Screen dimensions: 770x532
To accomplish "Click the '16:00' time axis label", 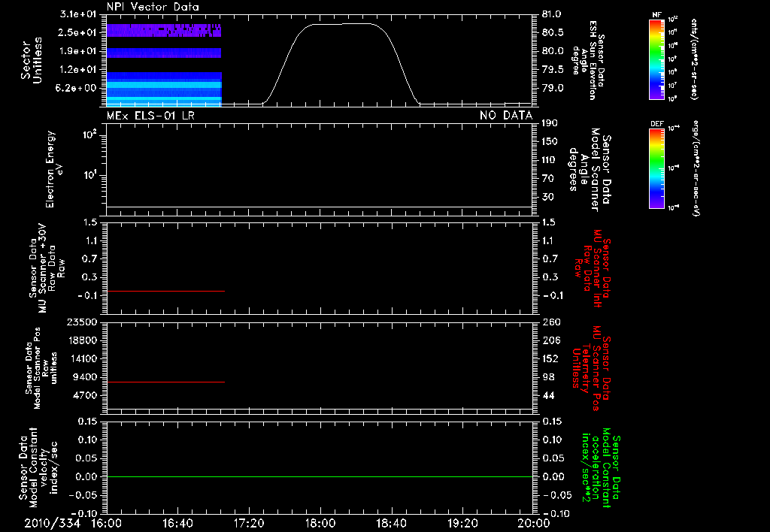I will [x=107, y=523].
